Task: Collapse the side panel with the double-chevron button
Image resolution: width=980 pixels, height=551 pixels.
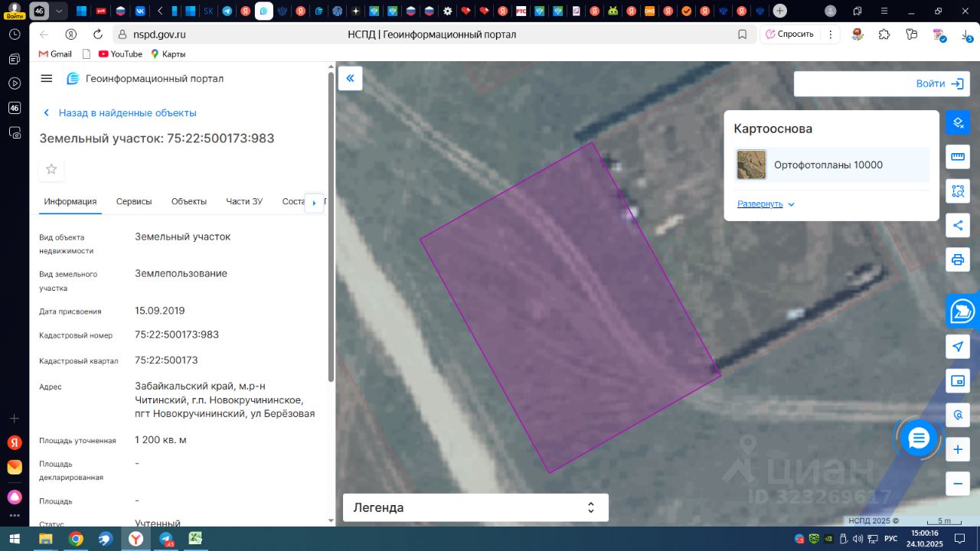Action: [x=351, y=78]
